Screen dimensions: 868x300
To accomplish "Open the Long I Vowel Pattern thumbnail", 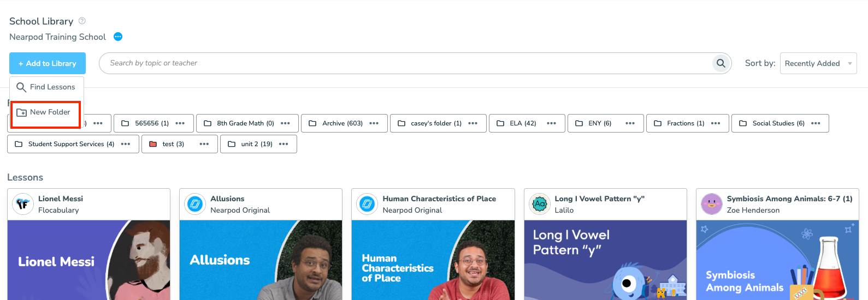I will [605, 260].
